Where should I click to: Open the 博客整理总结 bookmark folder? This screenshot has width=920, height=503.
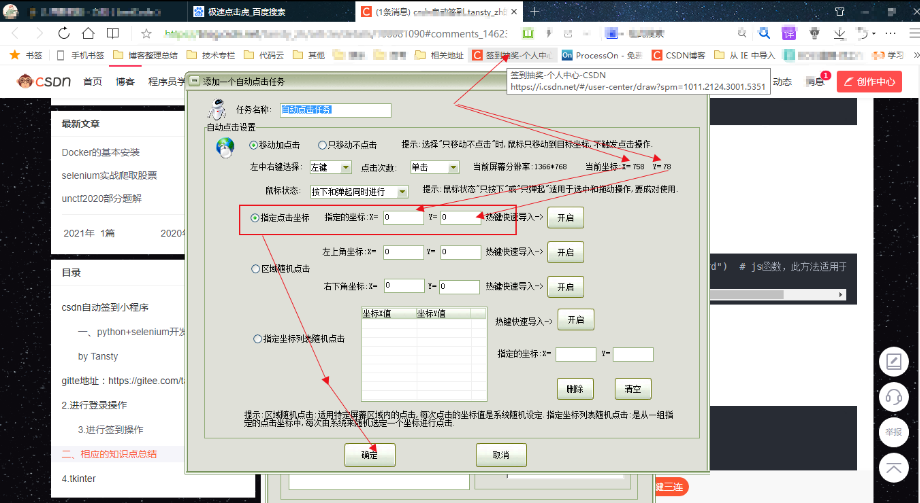[145, 55]
